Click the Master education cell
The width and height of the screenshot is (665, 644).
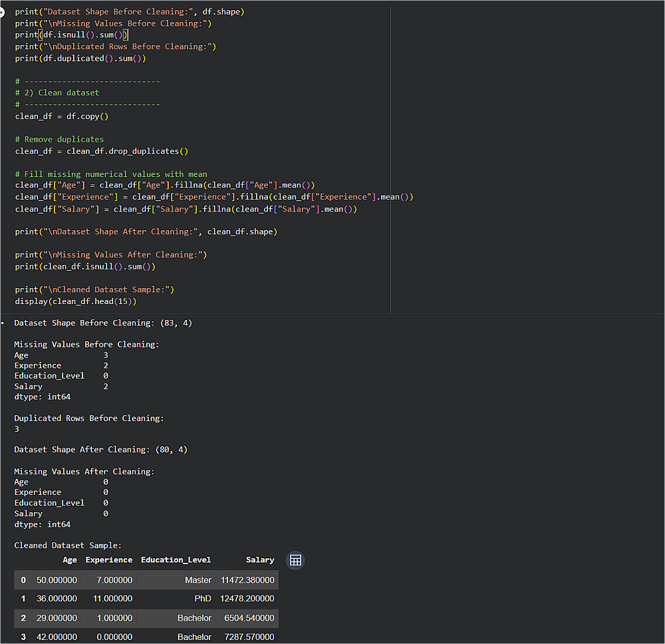198,580
